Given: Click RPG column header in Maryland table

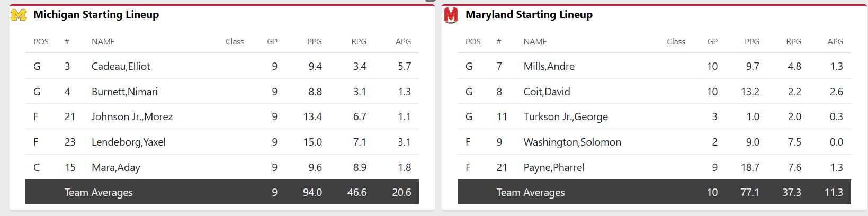Looking at the screenshot, I should tap(793, 42).
